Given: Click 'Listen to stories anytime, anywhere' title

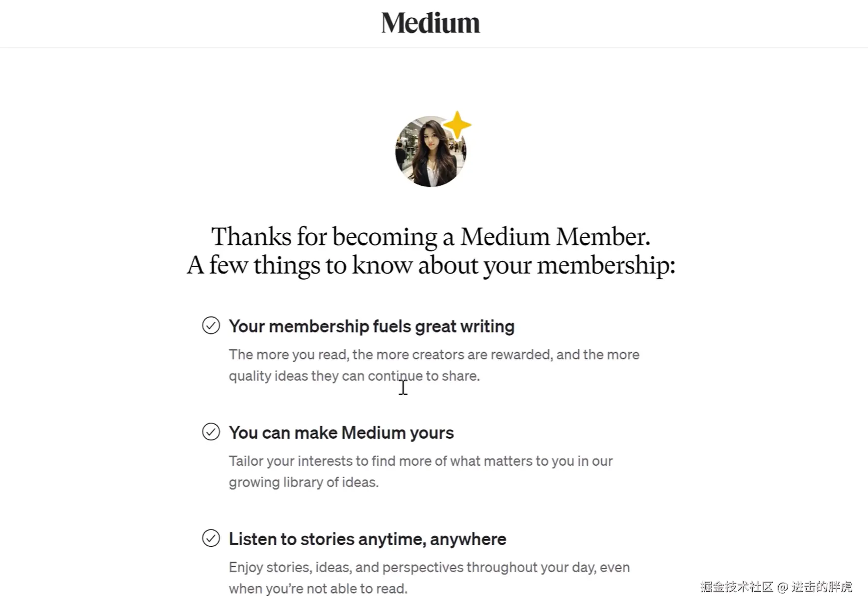Looking at the screenshot, I should pyautogui.click(x=367, y=539).
